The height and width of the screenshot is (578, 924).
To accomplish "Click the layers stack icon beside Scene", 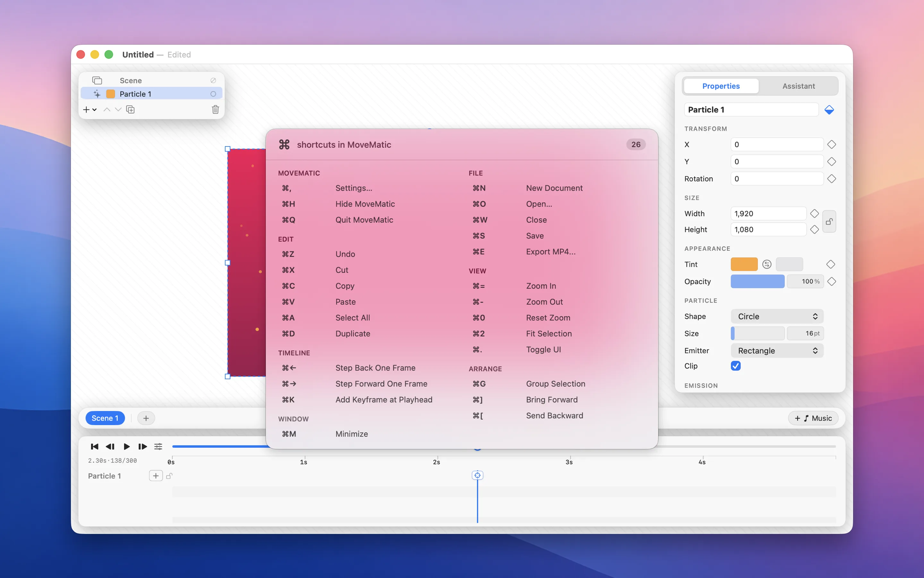I will [x=97, y=80].
